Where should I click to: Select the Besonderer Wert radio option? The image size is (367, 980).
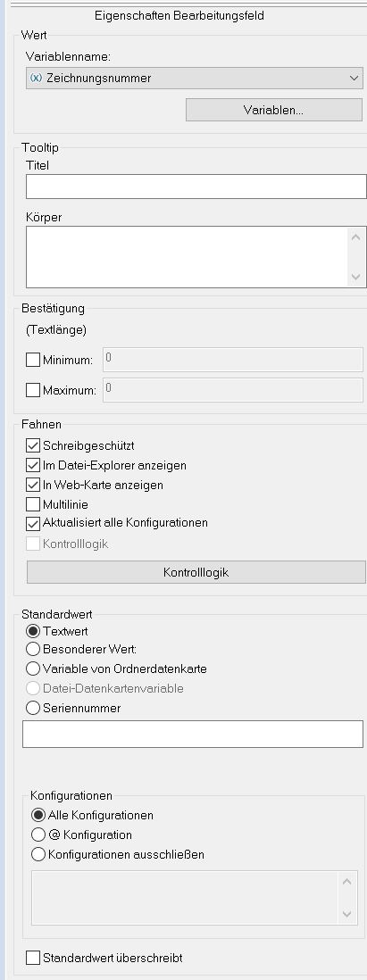point(33,650)
